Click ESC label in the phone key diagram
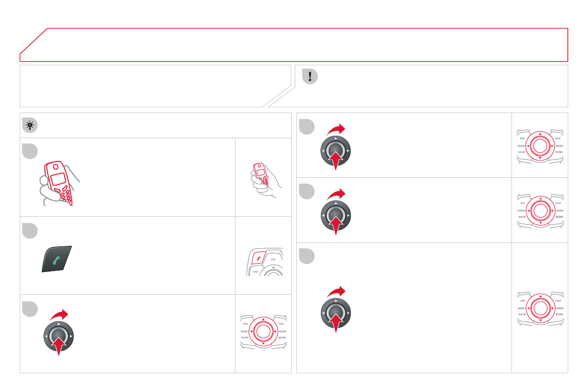This screenshot has height=392, width=588. (x=273, y=259)
